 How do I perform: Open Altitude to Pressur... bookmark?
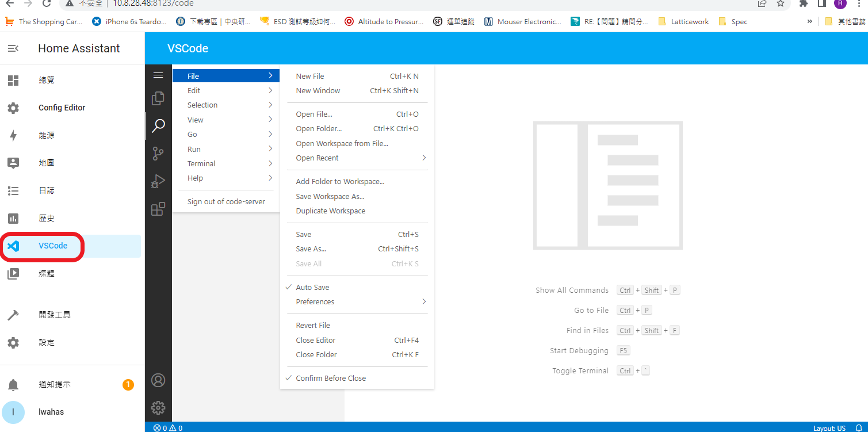pos(384,21)
